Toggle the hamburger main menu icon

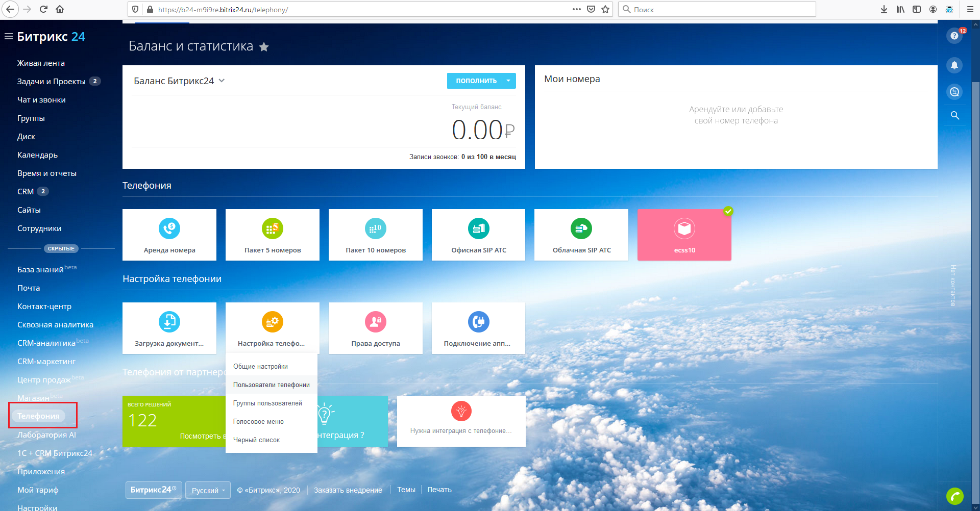[8, 36]
